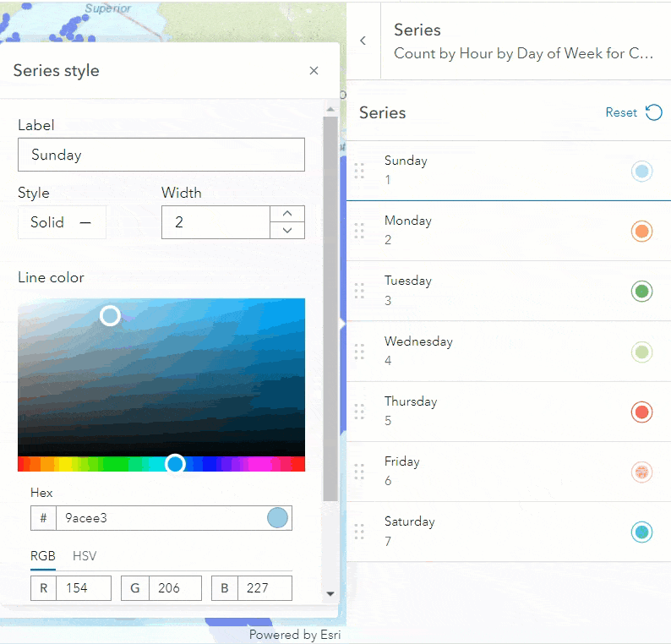
Task: Grab the Sunday row drag handle
Action: click(x=359, y=171)
